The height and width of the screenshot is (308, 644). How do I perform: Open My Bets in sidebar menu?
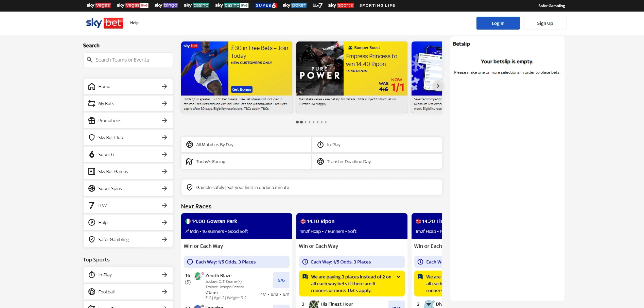click(x=128, y=103)
